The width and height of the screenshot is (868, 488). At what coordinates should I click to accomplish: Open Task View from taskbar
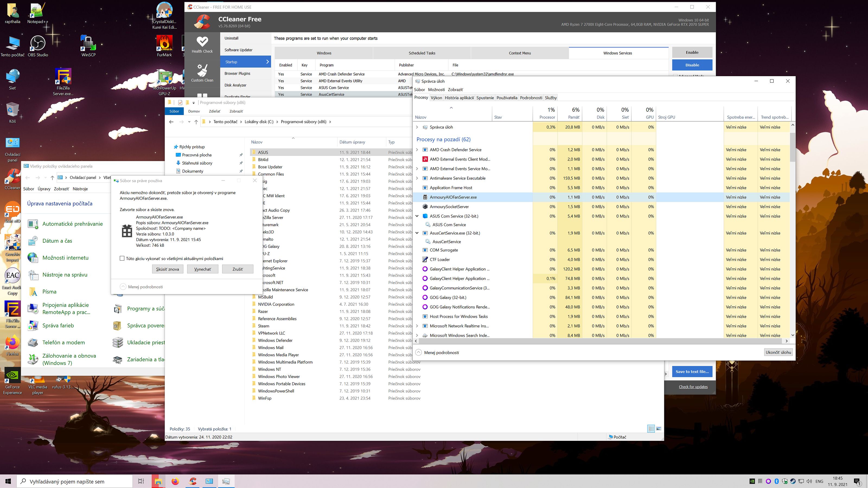(x=141, y=481)
